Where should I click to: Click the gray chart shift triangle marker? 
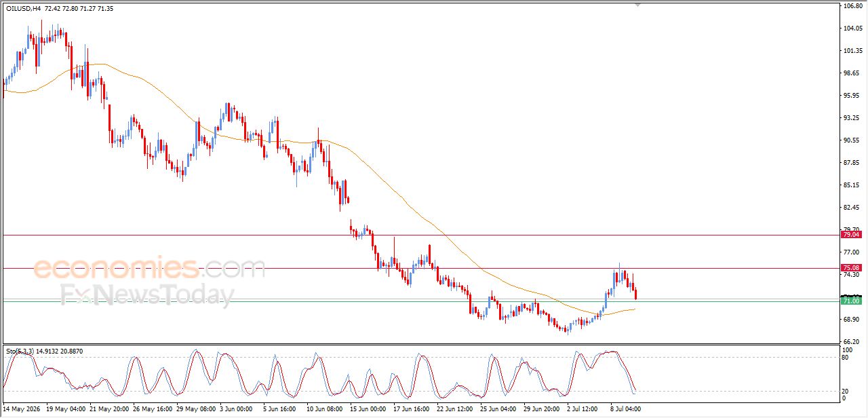(x=637, y=5)
